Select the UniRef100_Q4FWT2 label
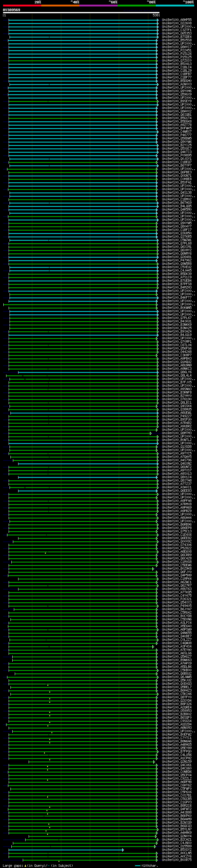Image resolution: width=197 pixels, height=868 pixels. tap(177, 809)
